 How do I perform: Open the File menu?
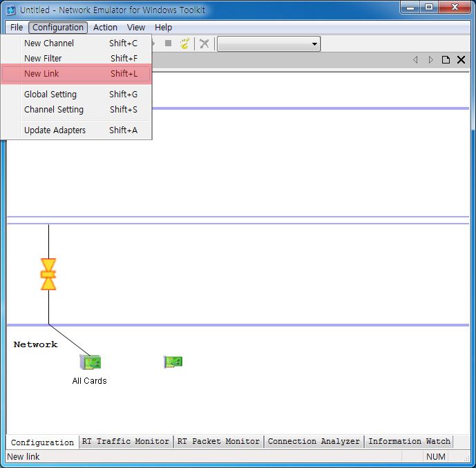coord(17,28)
